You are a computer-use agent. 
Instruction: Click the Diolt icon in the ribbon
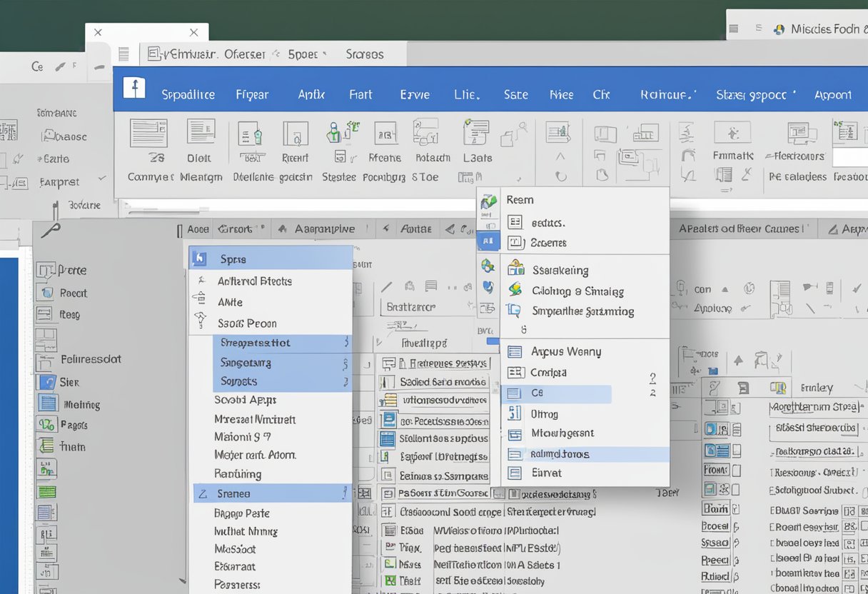201,133
